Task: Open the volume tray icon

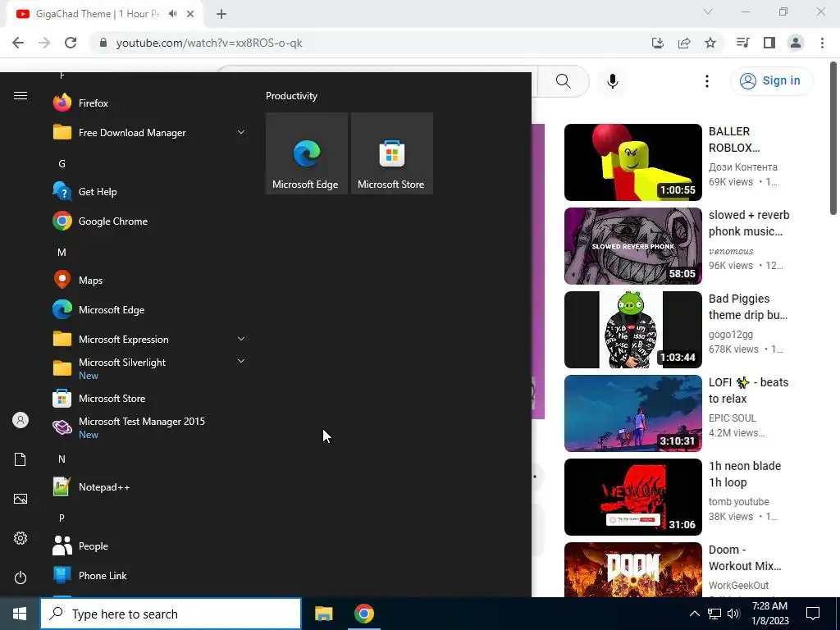Action: [x=733, y=614]
